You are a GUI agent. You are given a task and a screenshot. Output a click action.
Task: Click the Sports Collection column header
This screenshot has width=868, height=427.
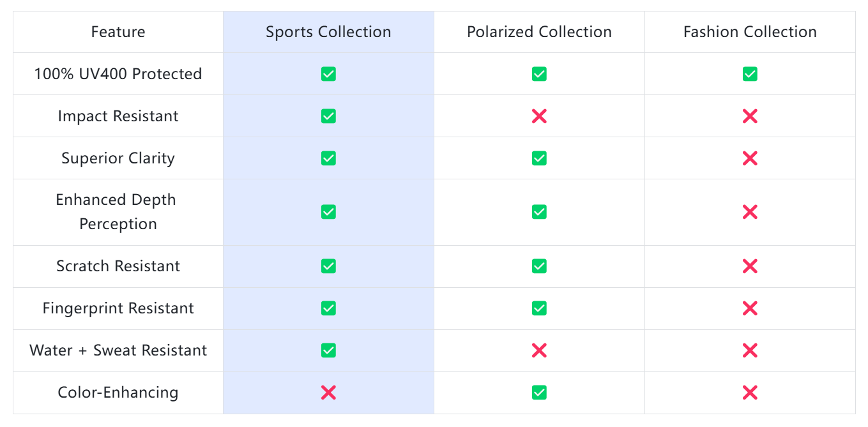(328, 32)
